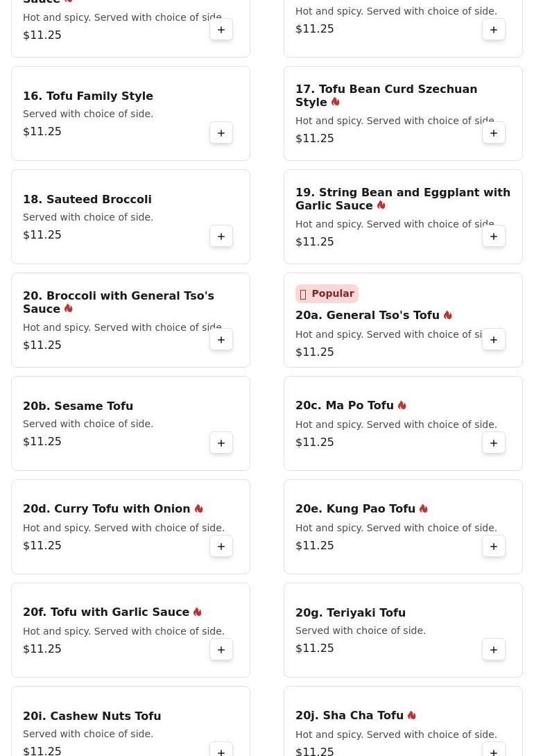Click the Popular badge on General Tso's Tofu

[327, 293]
